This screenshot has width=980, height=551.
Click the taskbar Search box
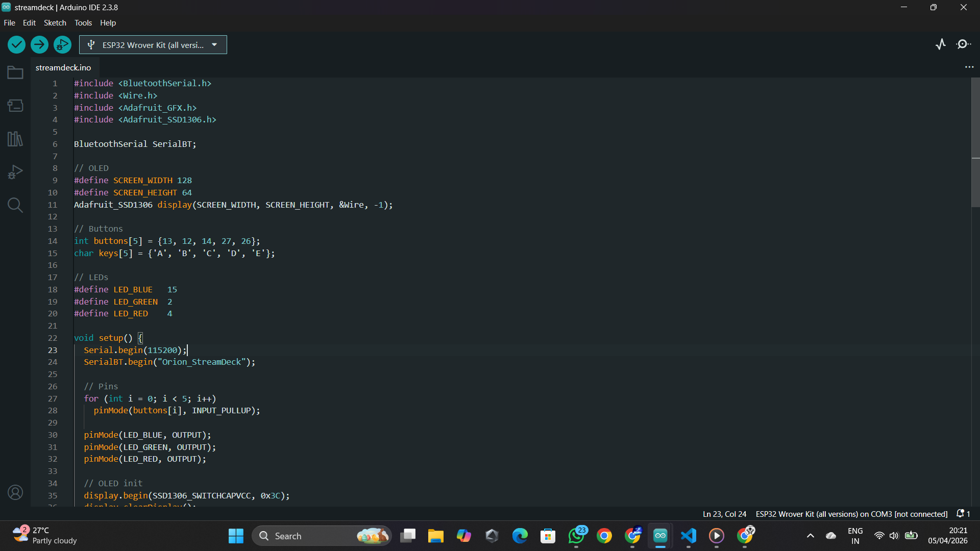pos(322,536)
